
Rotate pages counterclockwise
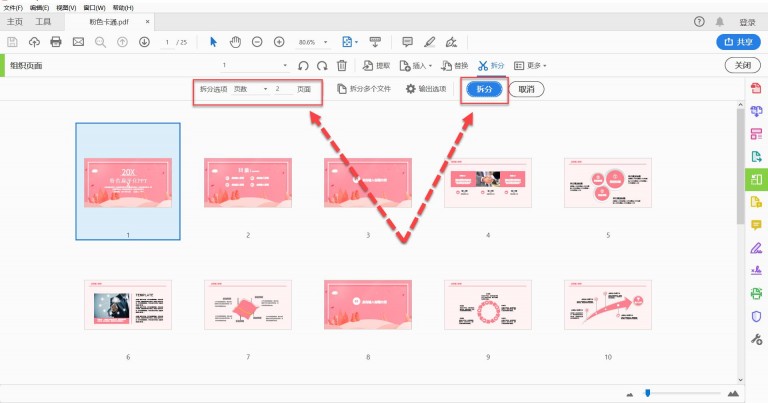pyautogui.click(x=303, y=66)
